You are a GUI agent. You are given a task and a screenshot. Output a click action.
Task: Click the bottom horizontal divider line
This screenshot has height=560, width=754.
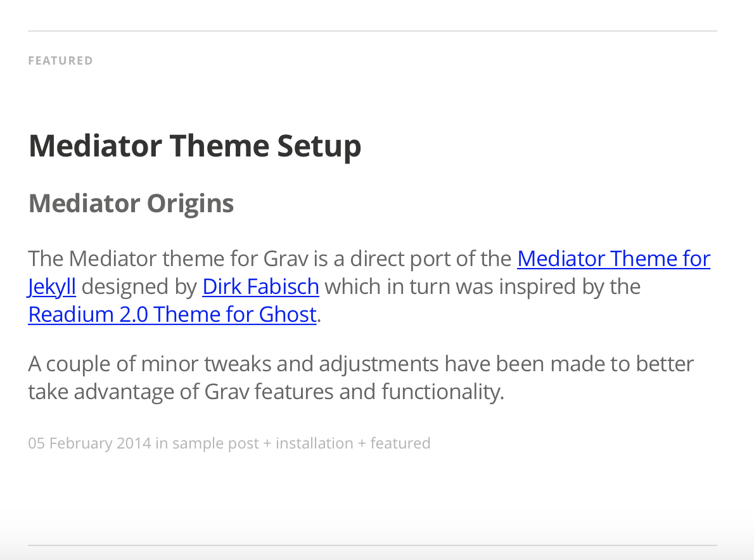coord(373,545)
